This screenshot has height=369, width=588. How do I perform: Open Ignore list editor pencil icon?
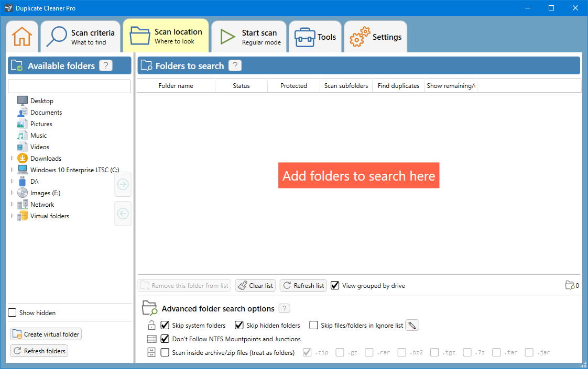(x=412, y=325)
